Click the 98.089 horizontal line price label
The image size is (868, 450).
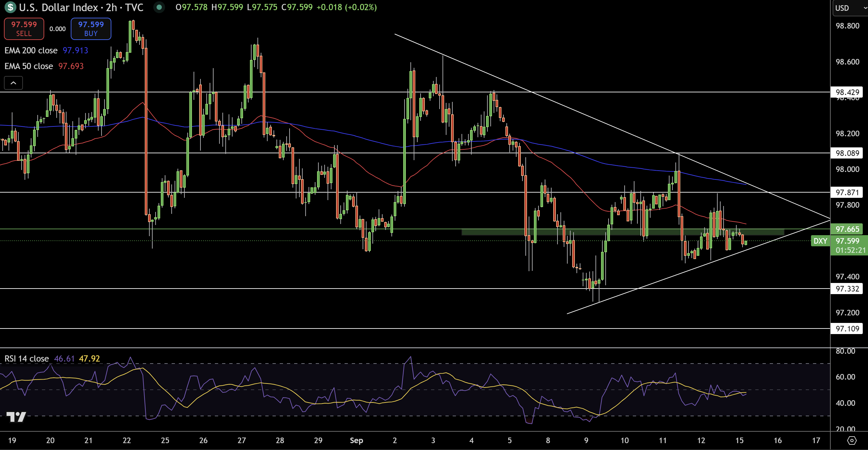(x=847, y=153)
